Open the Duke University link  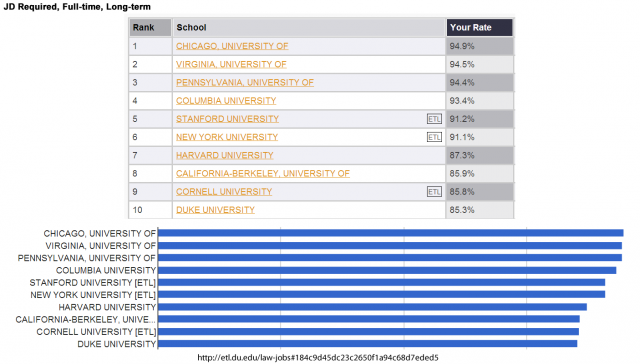pyautogui.click(x=215, y=210)
